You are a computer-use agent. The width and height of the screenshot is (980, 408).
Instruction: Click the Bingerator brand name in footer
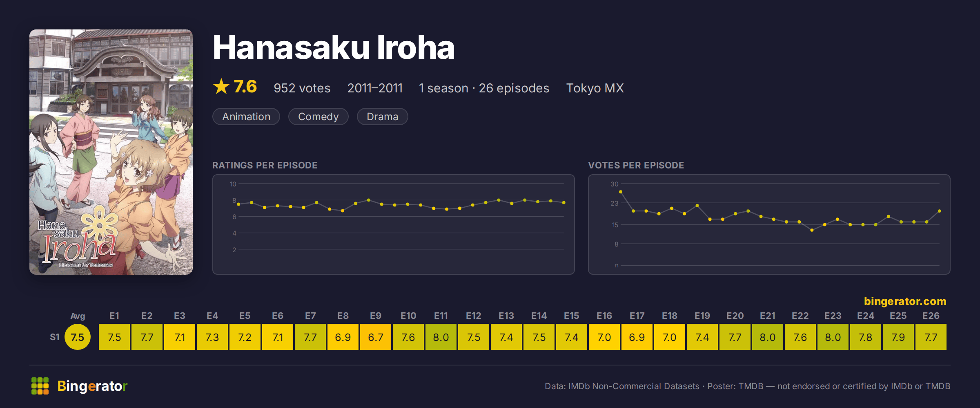92,386
